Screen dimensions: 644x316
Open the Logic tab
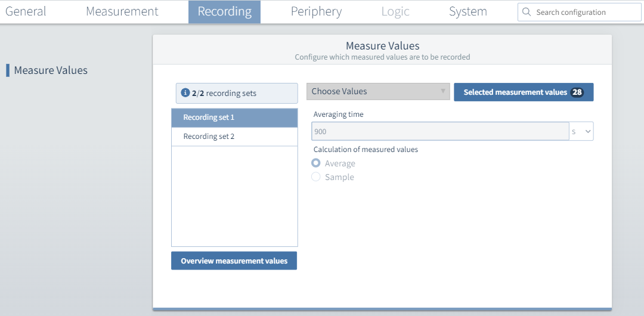pyautogui.click(x=395, y=11)
